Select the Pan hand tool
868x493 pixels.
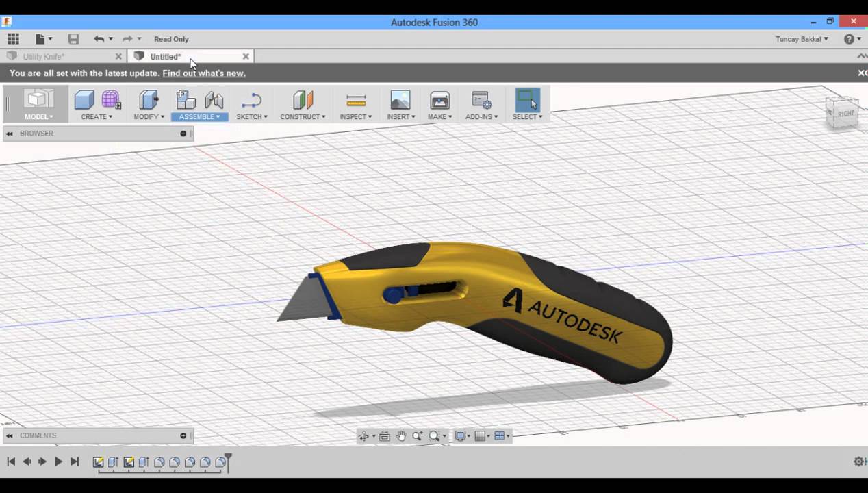[401, 436]
